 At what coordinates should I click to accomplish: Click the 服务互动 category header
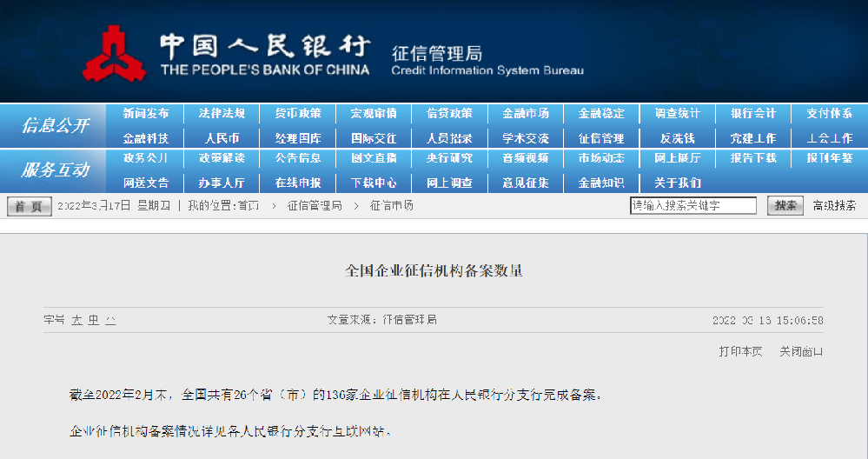55,170
